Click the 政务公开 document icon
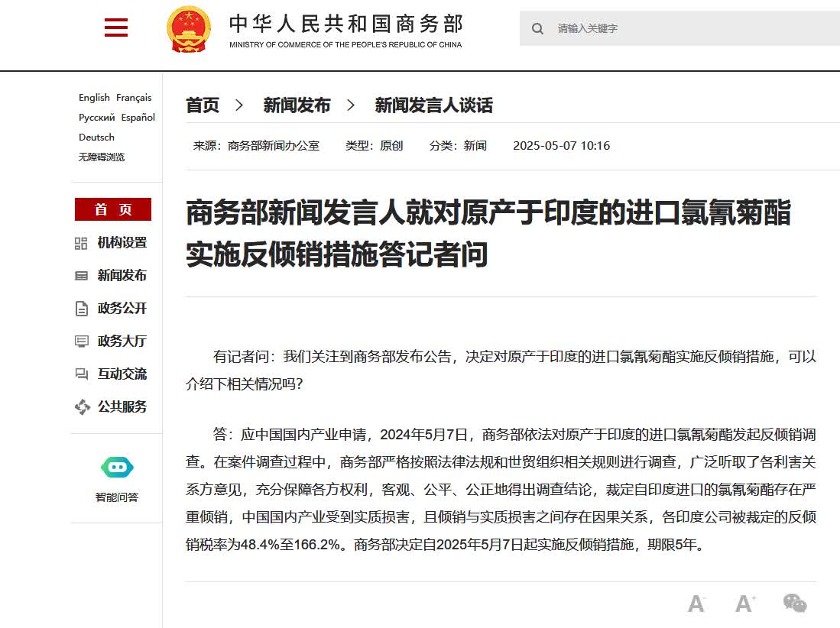Viewport: 840px width, 628px height. tap(82, 309)
